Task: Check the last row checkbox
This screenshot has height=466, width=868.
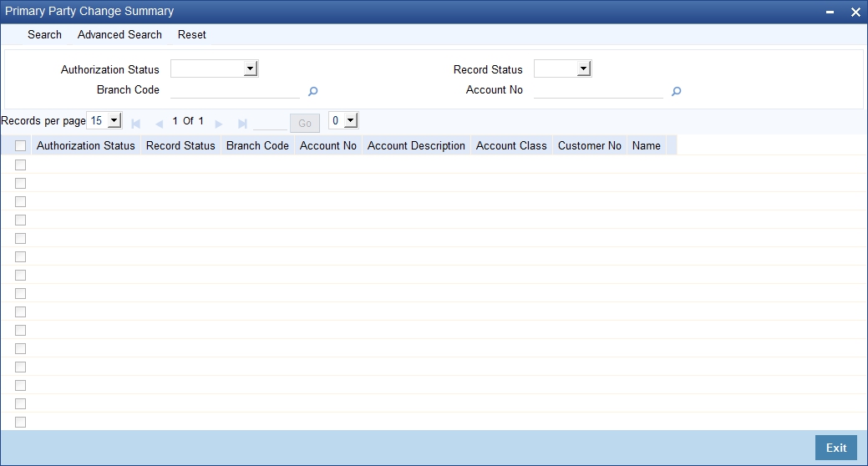Action: (21, 423)
